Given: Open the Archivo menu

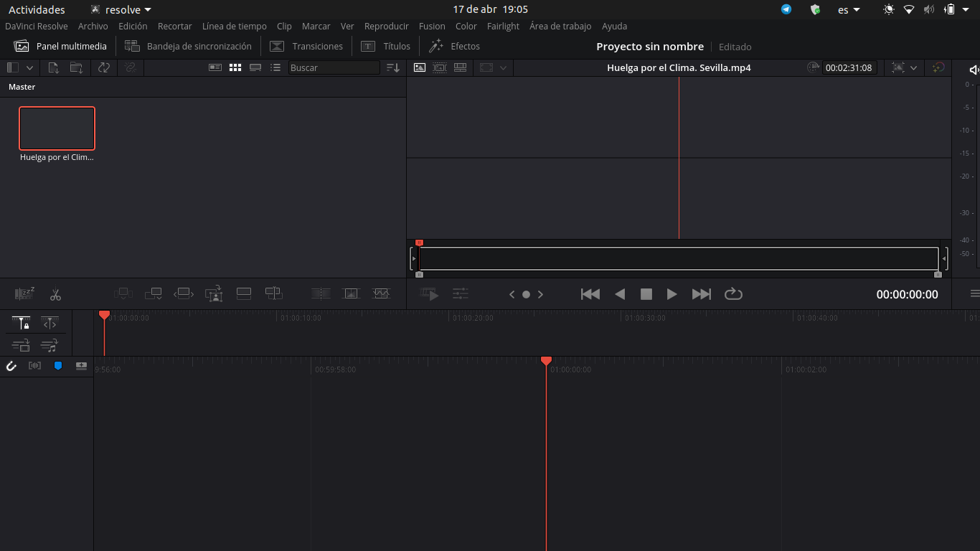Looking at the screenshot, I should (x=93, y=26).
